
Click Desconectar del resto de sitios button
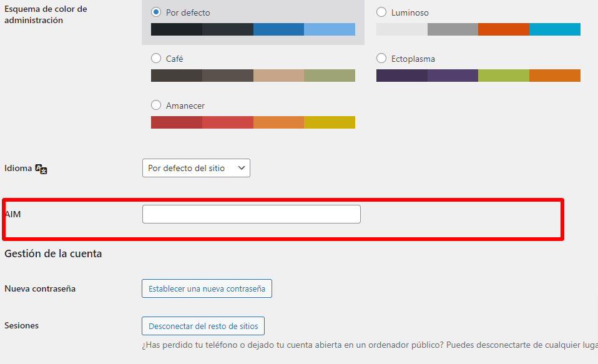203,326
